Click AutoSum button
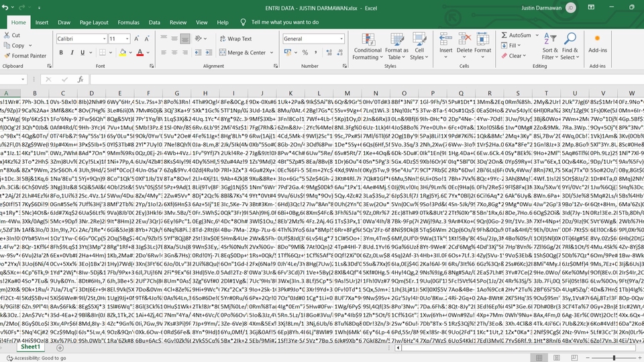Screen dimensions: 644x362 (x=517, y=36)
